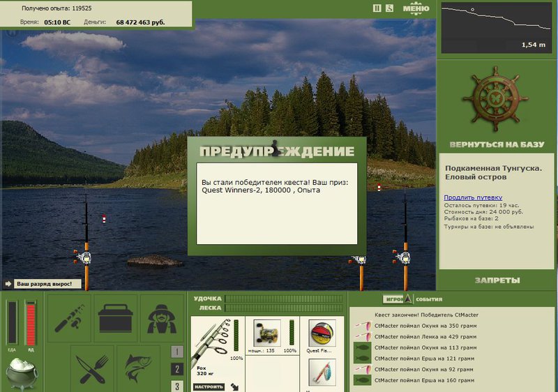Click the diagonal arrow icon next to НАСТРОИТЬ

[234, 386]
